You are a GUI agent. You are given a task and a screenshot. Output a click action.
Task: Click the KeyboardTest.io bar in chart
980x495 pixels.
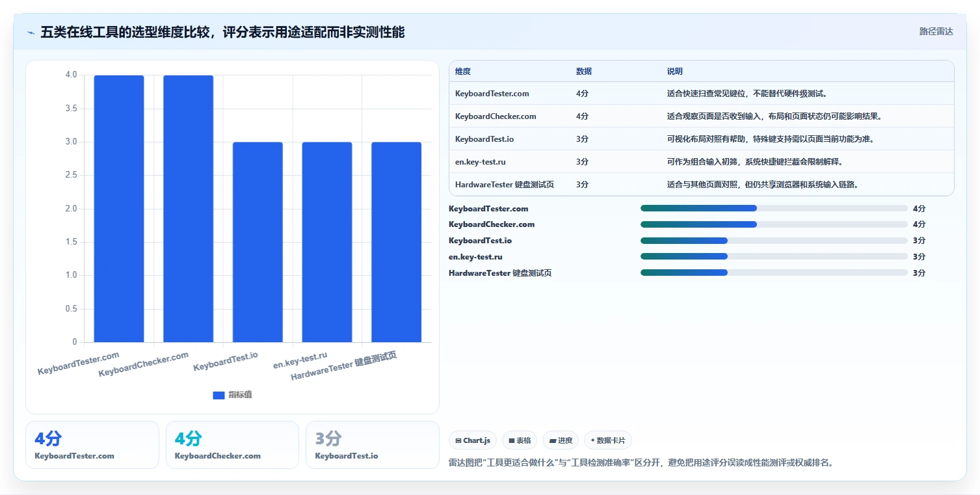[258, 242]
